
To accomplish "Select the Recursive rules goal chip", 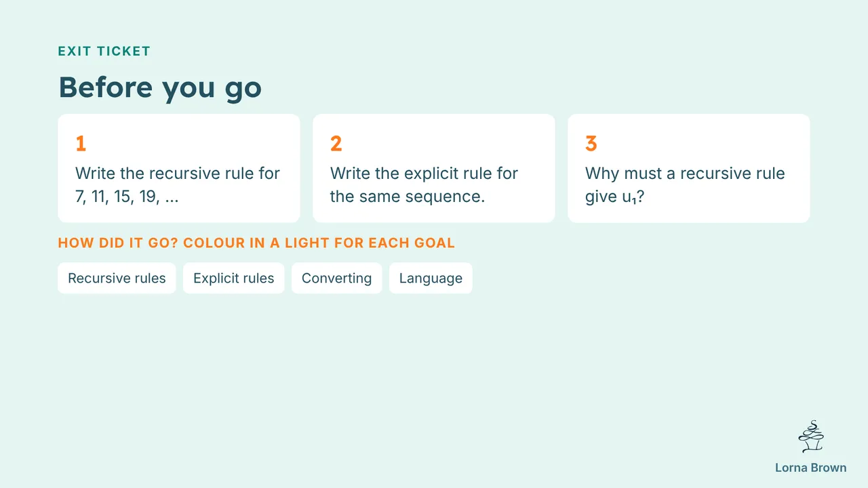I will point(117,278).
